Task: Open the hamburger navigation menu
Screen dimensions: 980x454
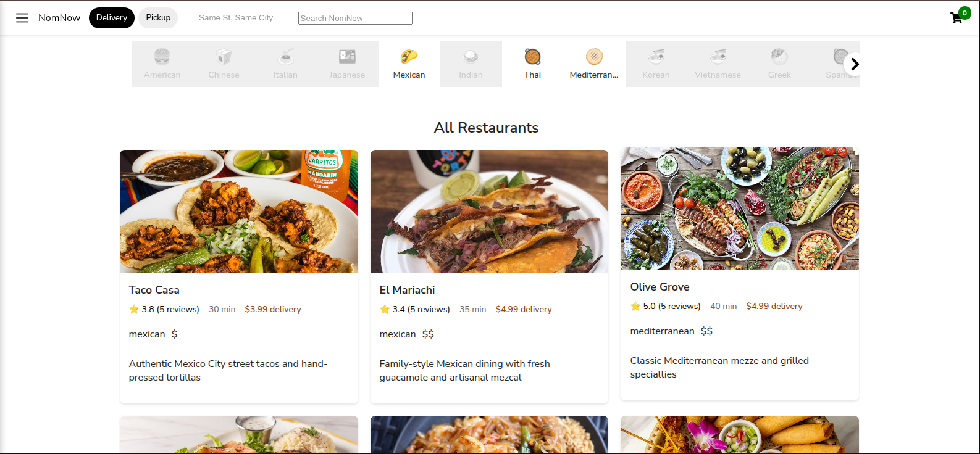Action: click(x=22, y=18)
